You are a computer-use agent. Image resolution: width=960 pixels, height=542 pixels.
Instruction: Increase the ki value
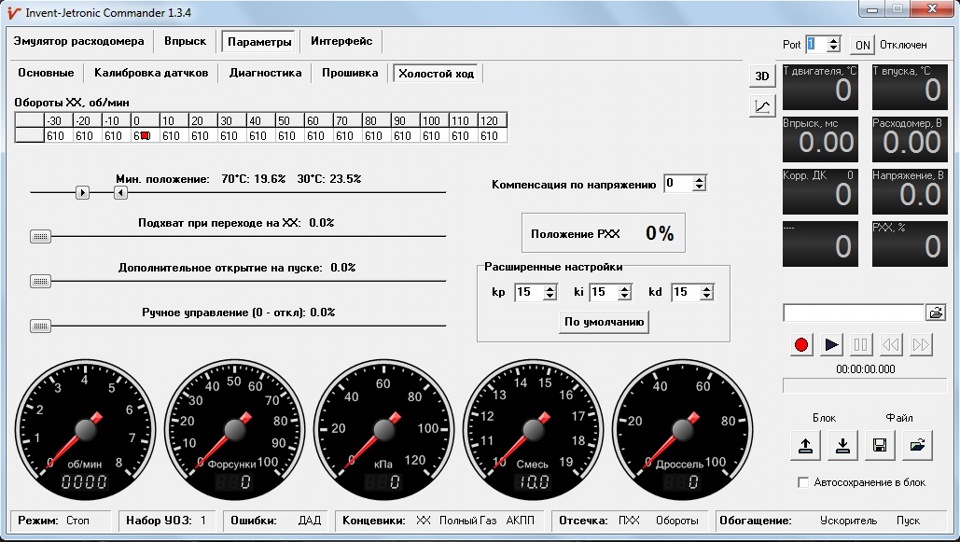click(x=624, y=288)
